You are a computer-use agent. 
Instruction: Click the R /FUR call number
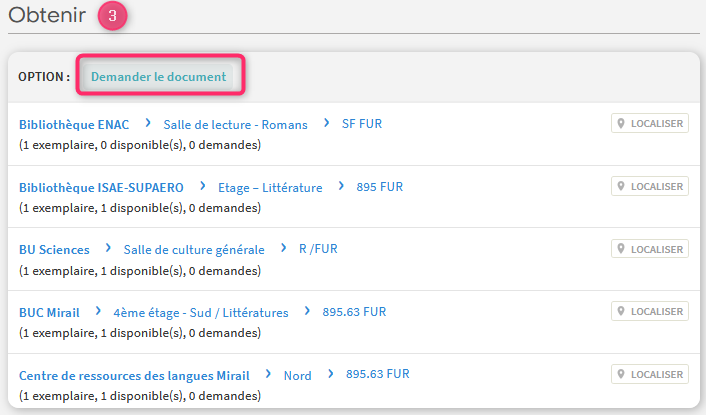pos(319,249)
